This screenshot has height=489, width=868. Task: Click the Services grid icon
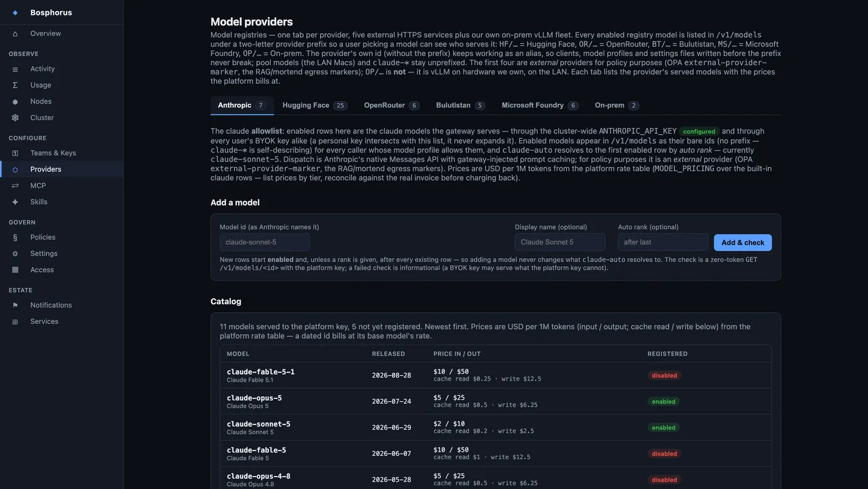[15, 321]
